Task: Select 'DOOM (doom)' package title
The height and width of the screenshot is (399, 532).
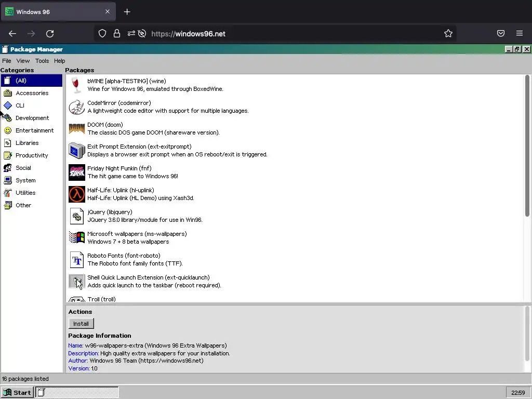Action: pyautogui.click(x=105, y=125)
